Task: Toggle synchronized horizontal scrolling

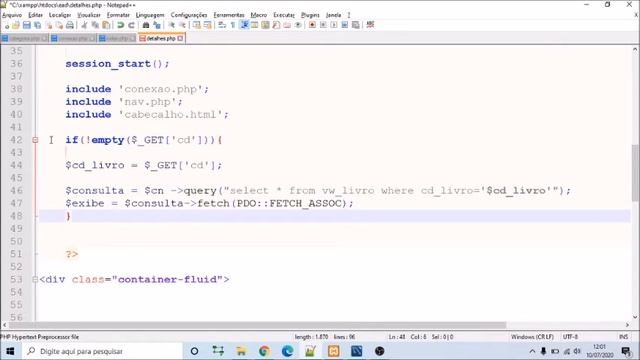Action: click(x=207, y=25)
